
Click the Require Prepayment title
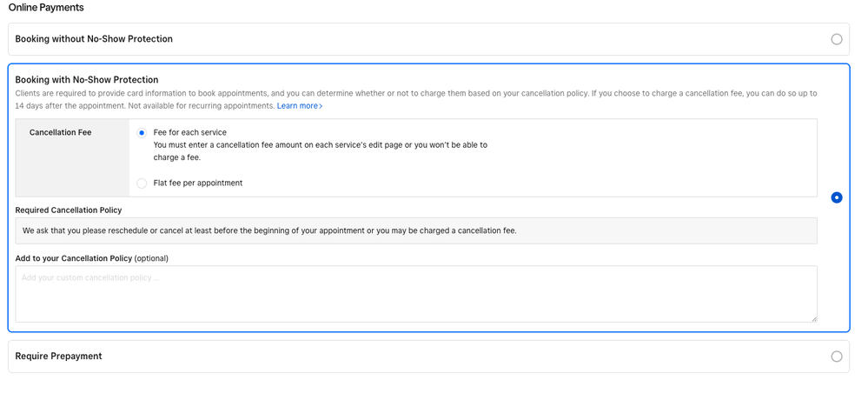[x=59, y=357]
